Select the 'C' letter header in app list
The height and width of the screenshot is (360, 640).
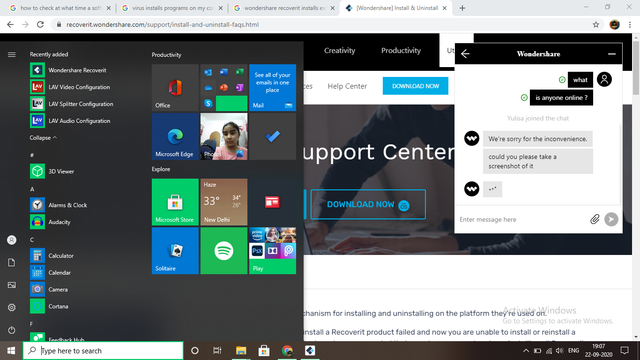tap(32, 240)
